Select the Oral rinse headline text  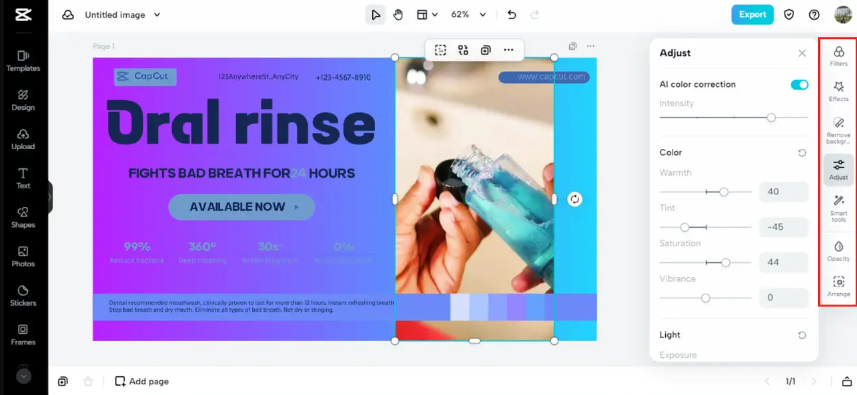pyautogui.click(x=241, y=122)
